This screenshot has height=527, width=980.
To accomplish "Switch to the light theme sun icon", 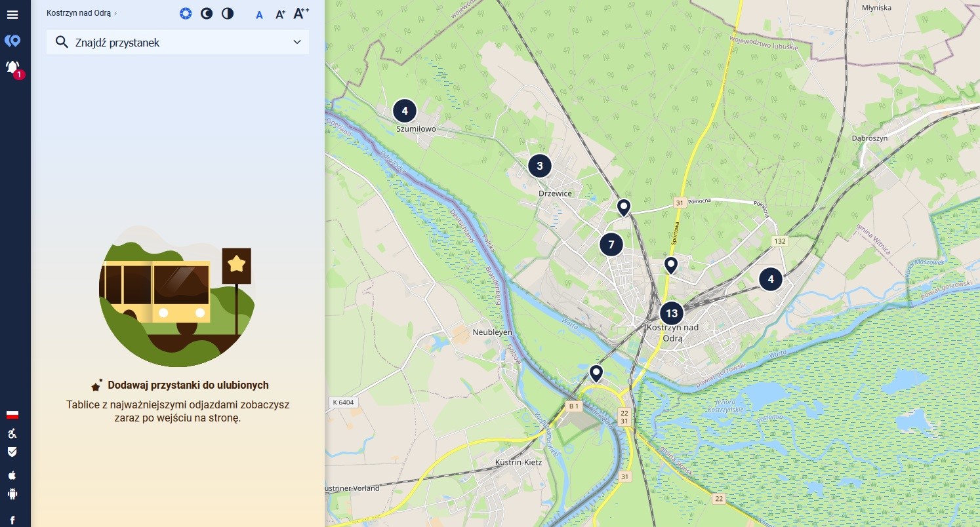I will tap(186, 14).
